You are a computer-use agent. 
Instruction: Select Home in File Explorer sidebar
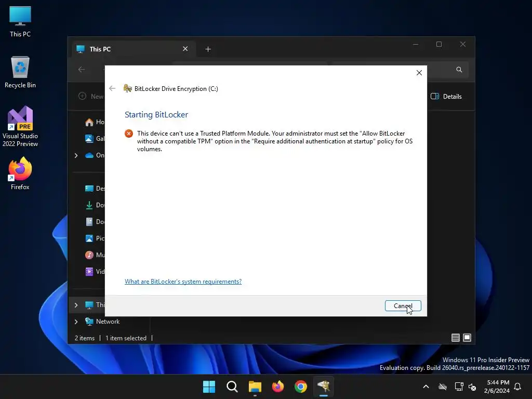(x=95, y=122)
